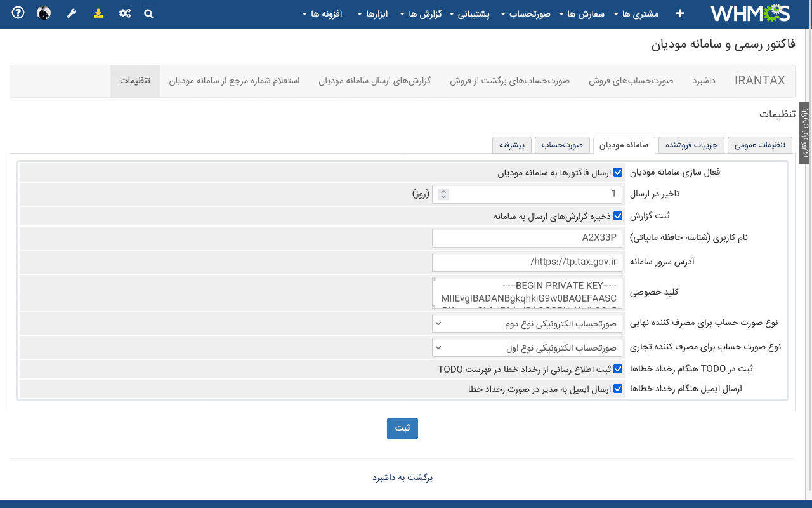Switch to 'جزییات فروشنده' tab
The height and width of the screenshot is (508, 812).
pos(691,145)
